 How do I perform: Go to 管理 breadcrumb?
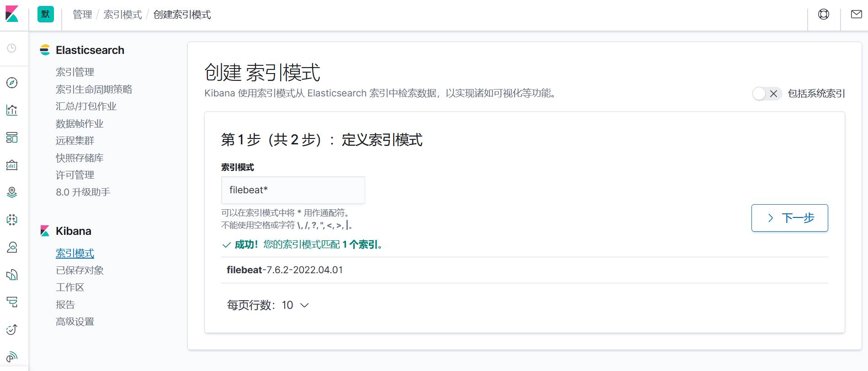82,15
